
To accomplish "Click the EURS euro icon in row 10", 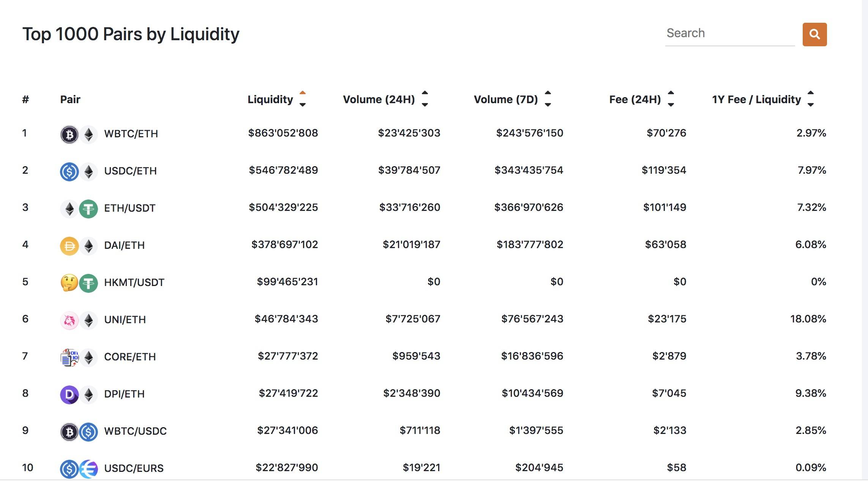I will coord(89,469).
